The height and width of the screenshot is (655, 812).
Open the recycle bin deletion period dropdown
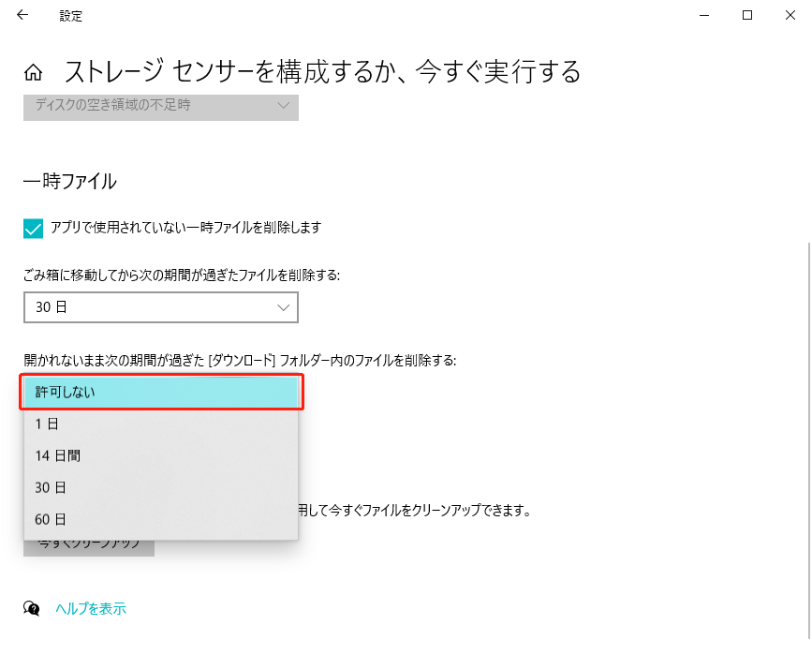[x=160, y=307]
